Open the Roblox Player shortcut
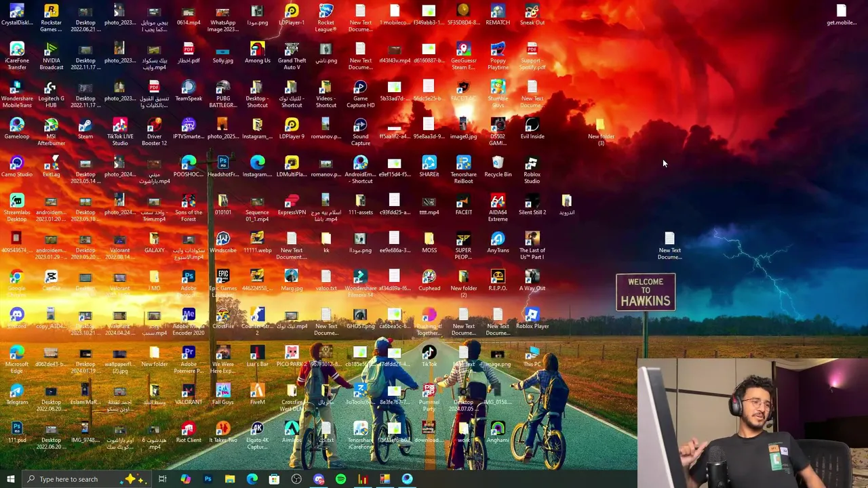This screenshot has height=488, width=868. [x=532, y=318]
